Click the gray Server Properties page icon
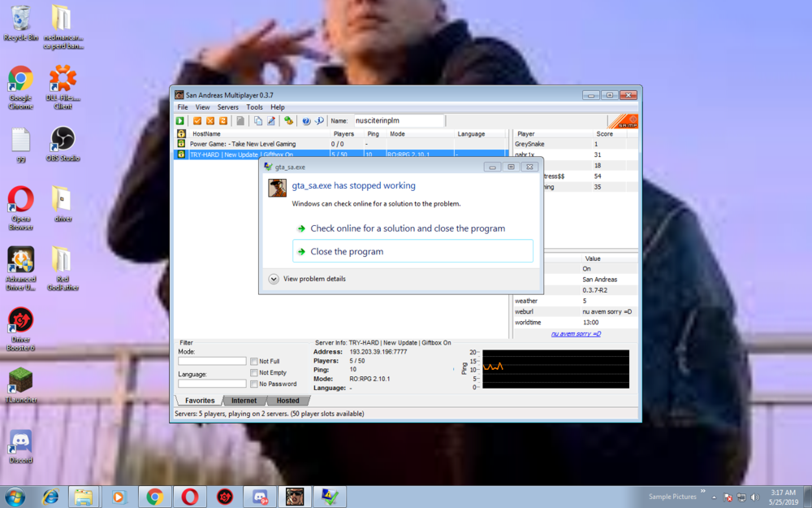Image resolution: width=812 pixels, height=508 pixels. [240, 121]
